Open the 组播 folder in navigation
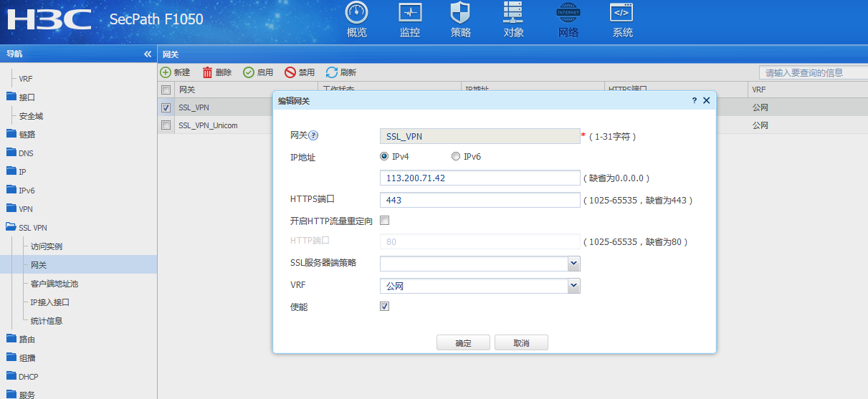This screenshot has width=868, height=399. 20,357
